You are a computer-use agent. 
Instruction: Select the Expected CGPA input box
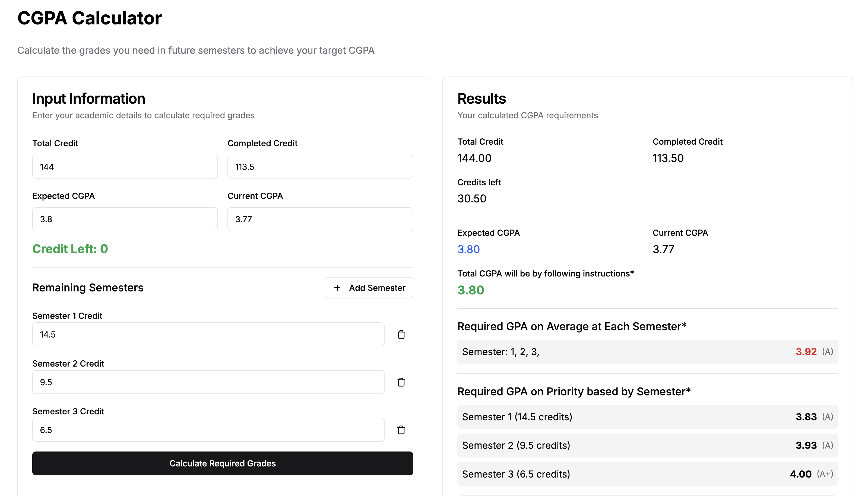pyautogui.click(x=125, y=219)
